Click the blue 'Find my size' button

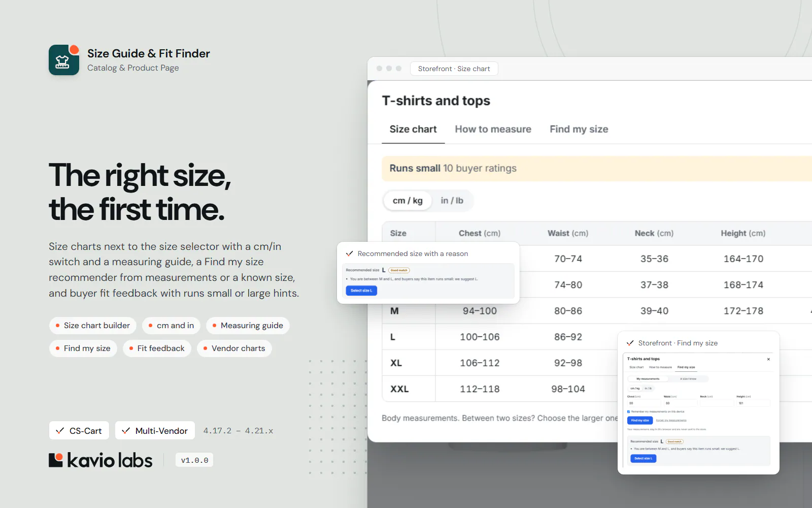640,420
